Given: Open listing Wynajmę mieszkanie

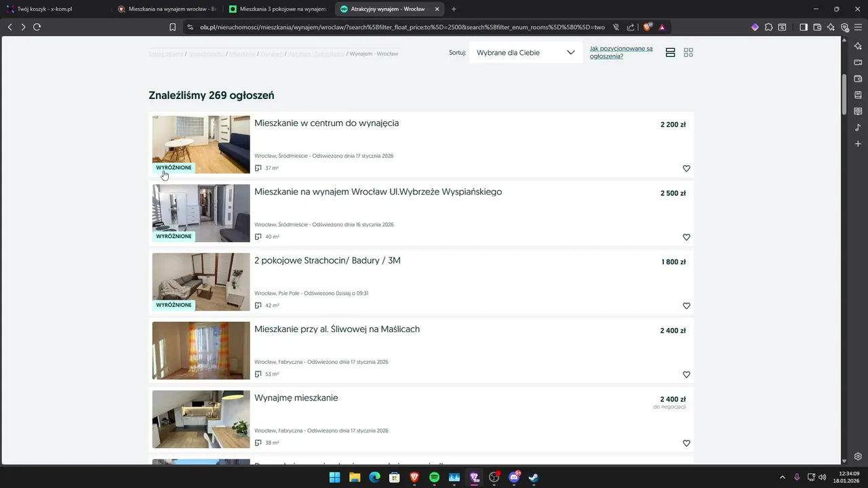Looking at the screenshot, I should (296, 398).
